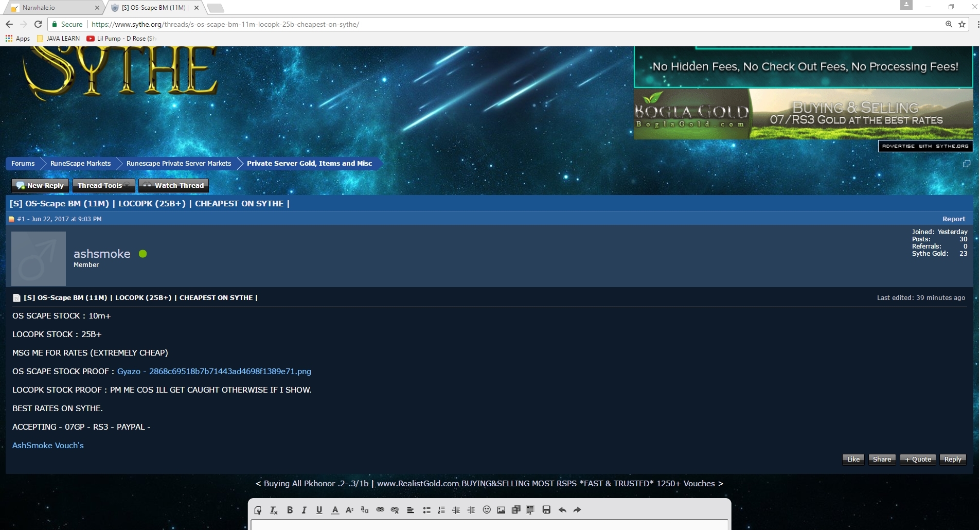Report the first post
980x530 pixels.
point(954,219)
